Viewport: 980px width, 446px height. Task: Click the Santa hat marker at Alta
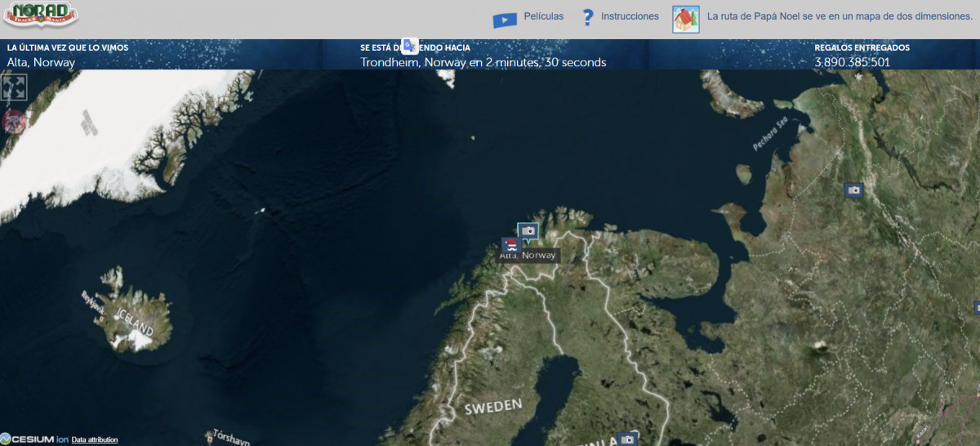pos(510,245)
